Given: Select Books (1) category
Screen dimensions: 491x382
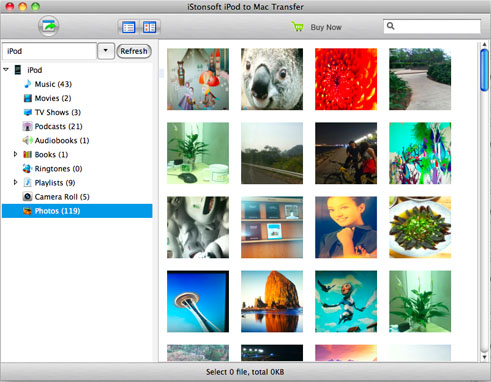Looking at the screenshot, I should click(x=51, y=155).
